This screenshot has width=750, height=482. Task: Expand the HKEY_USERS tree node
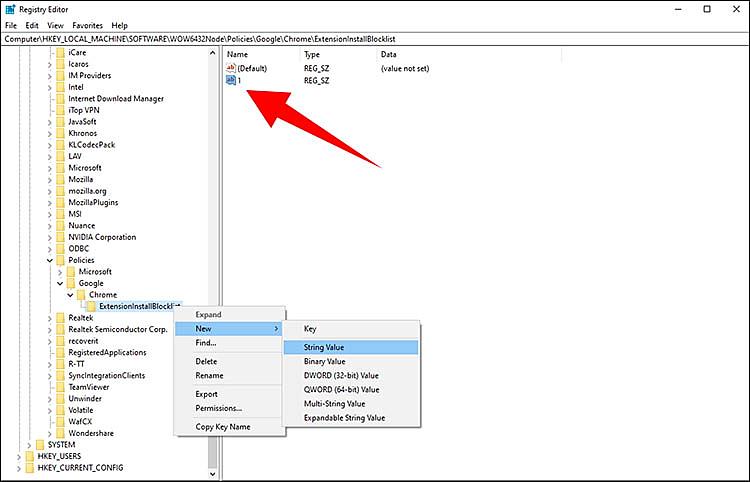click(19, 456)
